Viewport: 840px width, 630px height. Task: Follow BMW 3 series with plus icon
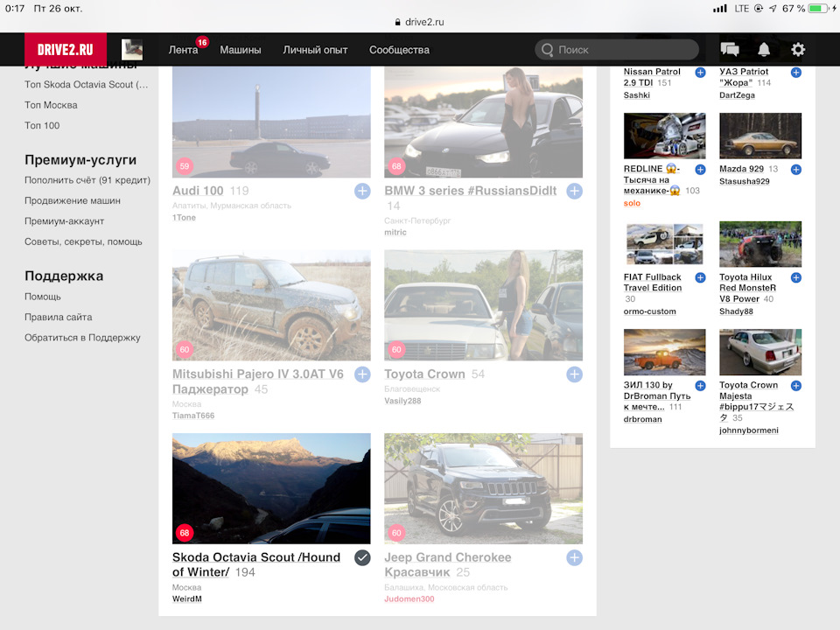pyautogui.click(x=574, y=191)
